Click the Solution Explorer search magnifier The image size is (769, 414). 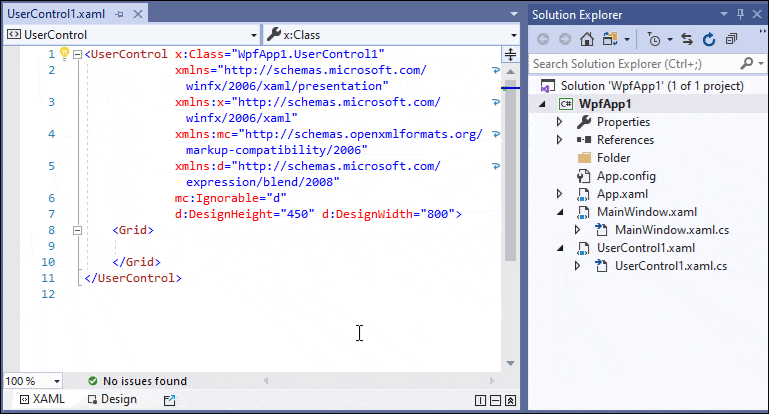(746, 63)
